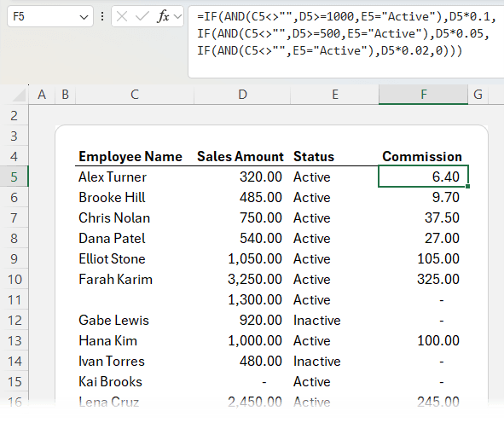Select column B header

pyautogui.click(x=66, y=95)
